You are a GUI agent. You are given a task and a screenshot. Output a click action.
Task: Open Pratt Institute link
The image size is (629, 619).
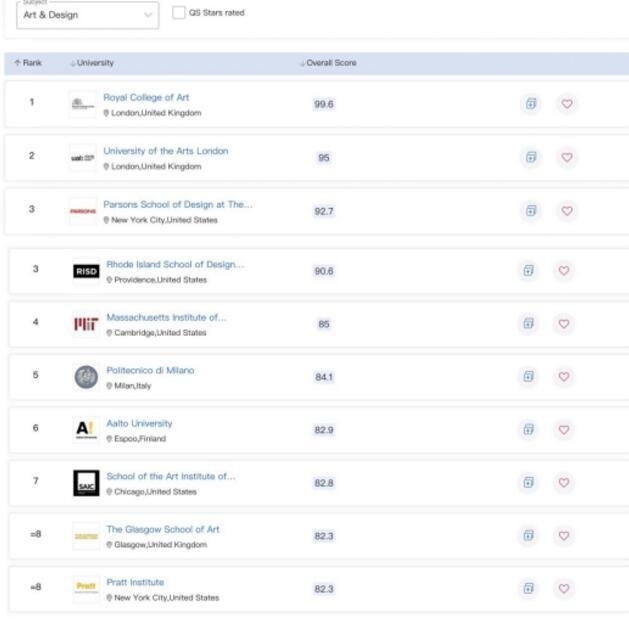135,582
